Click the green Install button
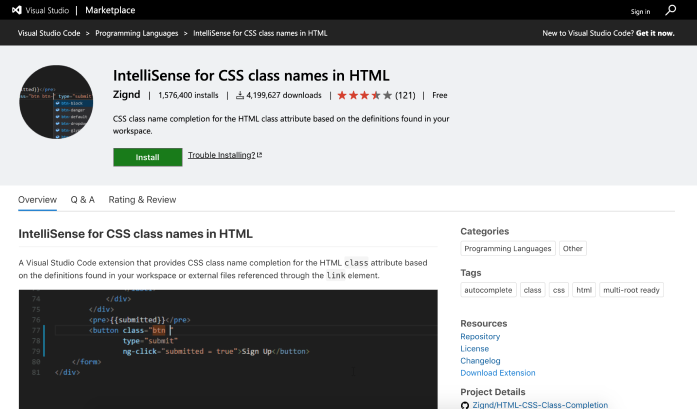Image resolution: width=697 pixels, height=409 pixels. (148, 157)
